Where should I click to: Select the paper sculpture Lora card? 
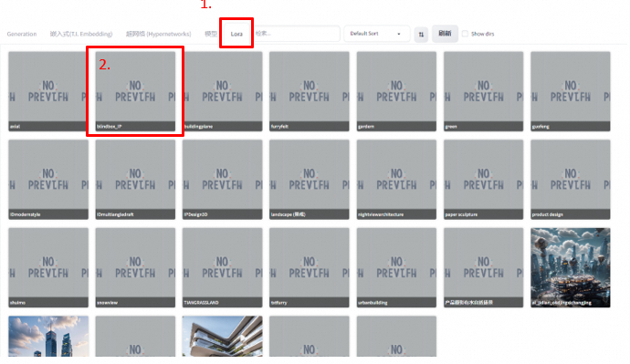[483, 180]
